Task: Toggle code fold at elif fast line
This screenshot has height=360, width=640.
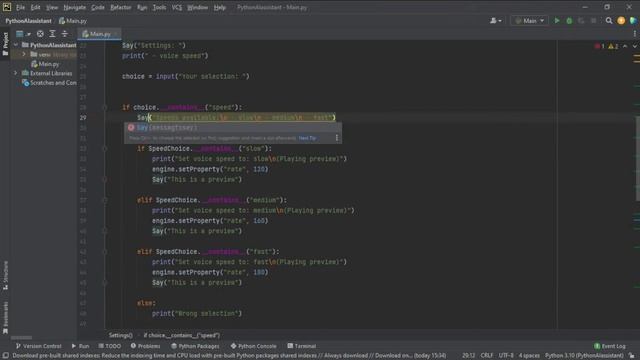Action: pos(105,252)
